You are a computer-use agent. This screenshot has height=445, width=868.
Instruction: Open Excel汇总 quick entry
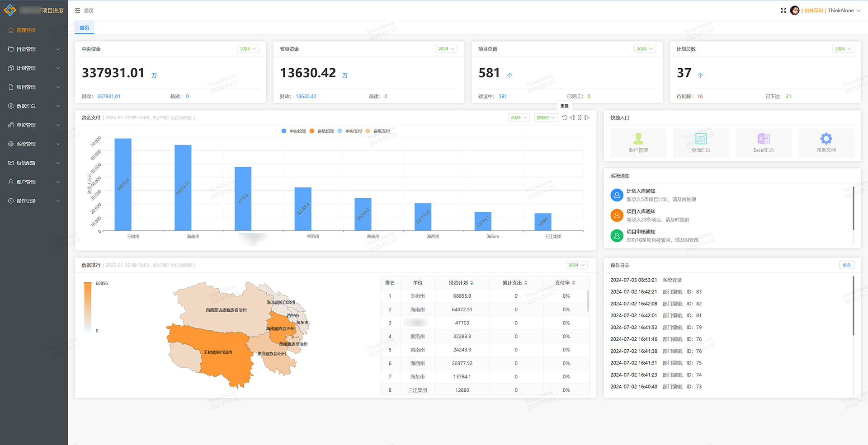click(764, 143)
